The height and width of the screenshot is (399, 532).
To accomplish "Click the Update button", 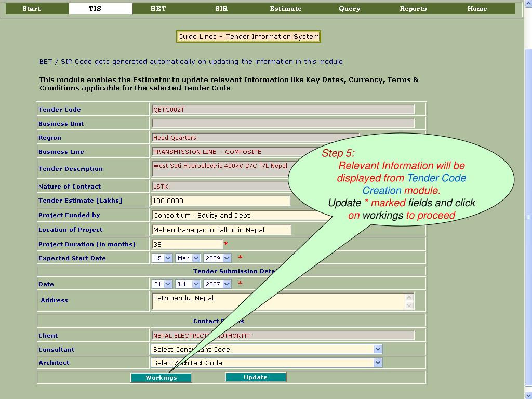I will pos(256,377).
